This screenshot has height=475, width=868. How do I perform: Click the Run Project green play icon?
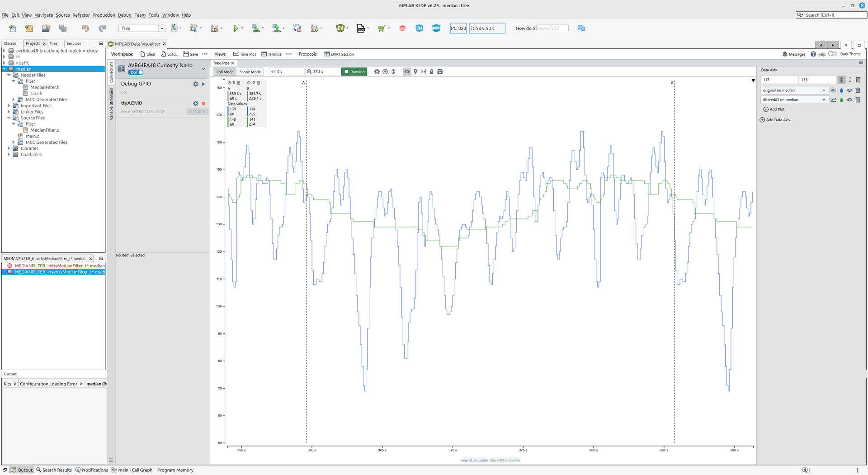tap(236, 28)
